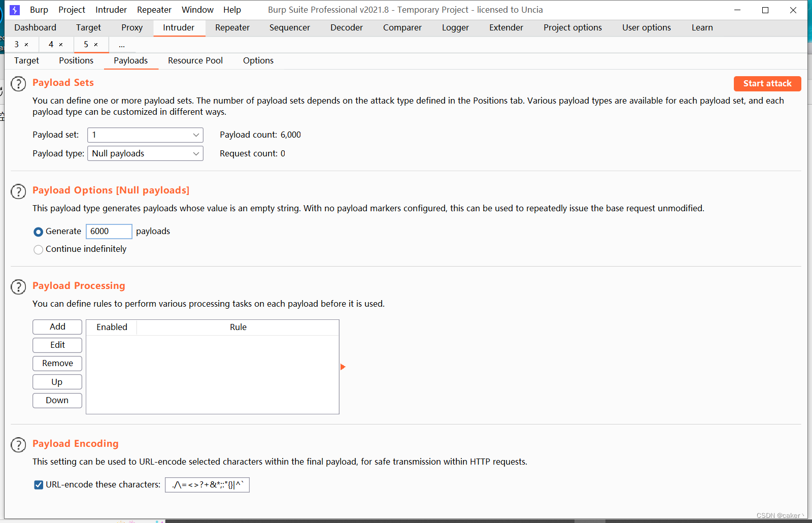Switch to the Extender tab
This screenshot has height=523, width=812.
click(506, 27)
